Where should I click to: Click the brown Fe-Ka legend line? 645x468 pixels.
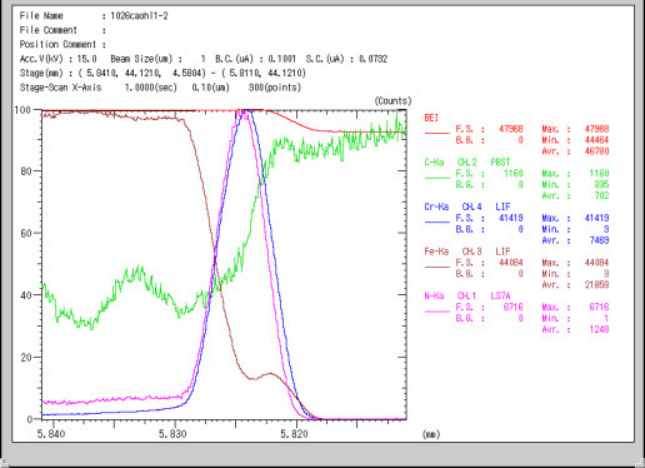[x=437, y=267]
